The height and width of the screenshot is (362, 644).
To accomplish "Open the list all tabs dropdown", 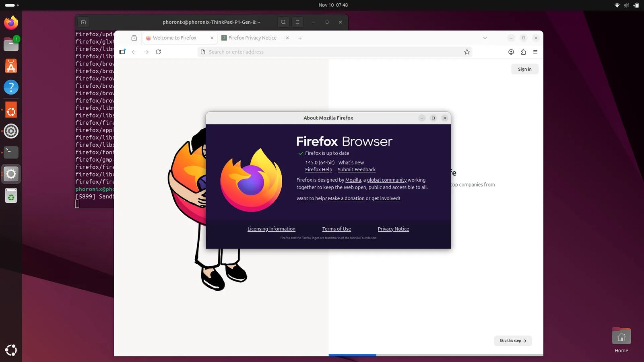I will [x=485, y=38].
